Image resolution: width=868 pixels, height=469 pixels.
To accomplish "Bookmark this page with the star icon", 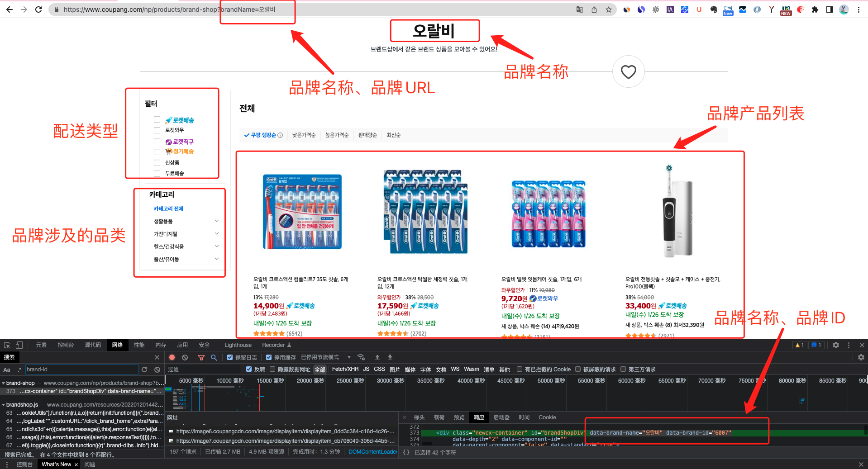I will point(609,9).
